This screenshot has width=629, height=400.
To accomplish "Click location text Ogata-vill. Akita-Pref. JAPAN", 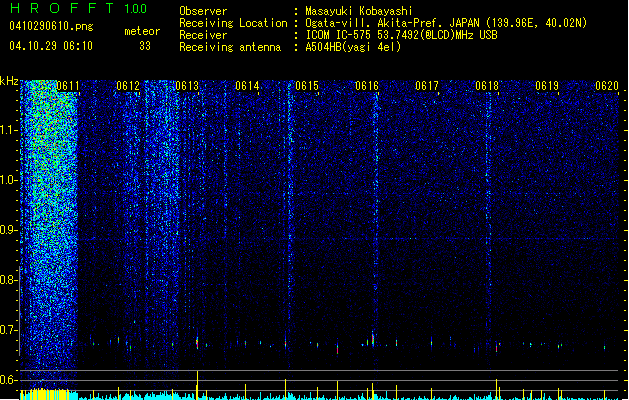I will point(392,23).
